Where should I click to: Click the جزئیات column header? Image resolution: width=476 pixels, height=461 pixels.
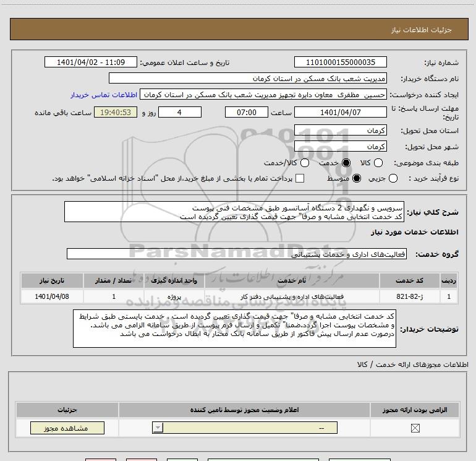point(67,410)
